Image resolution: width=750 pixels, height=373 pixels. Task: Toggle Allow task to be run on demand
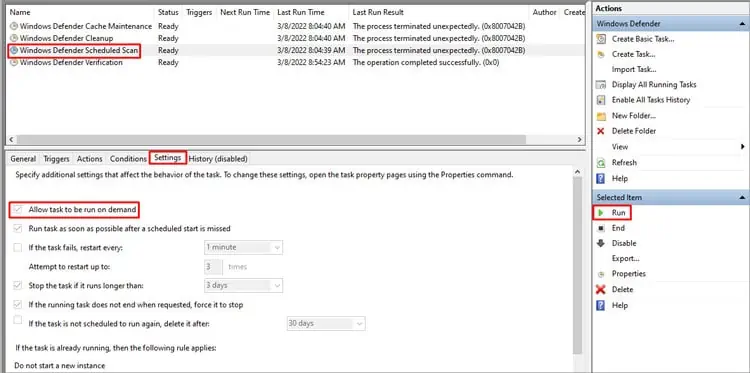pyautogui.click(x=18, y=209)
